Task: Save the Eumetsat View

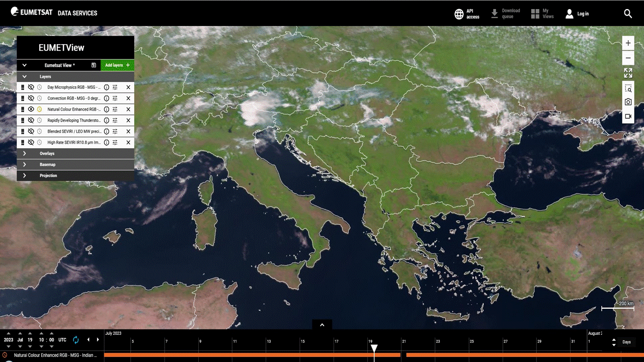Action: (94, 65)
